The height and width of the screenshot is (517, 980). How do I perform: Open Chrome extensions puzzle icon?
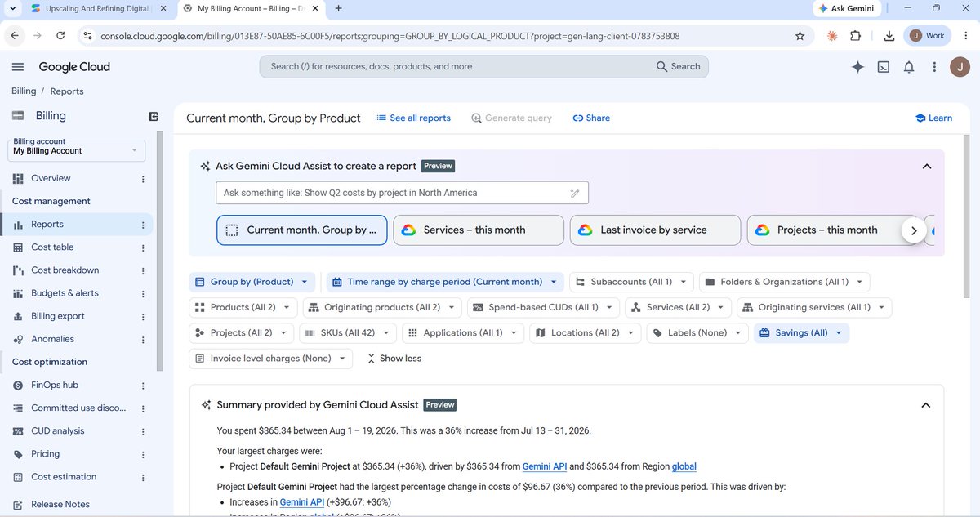click(856, 36)
